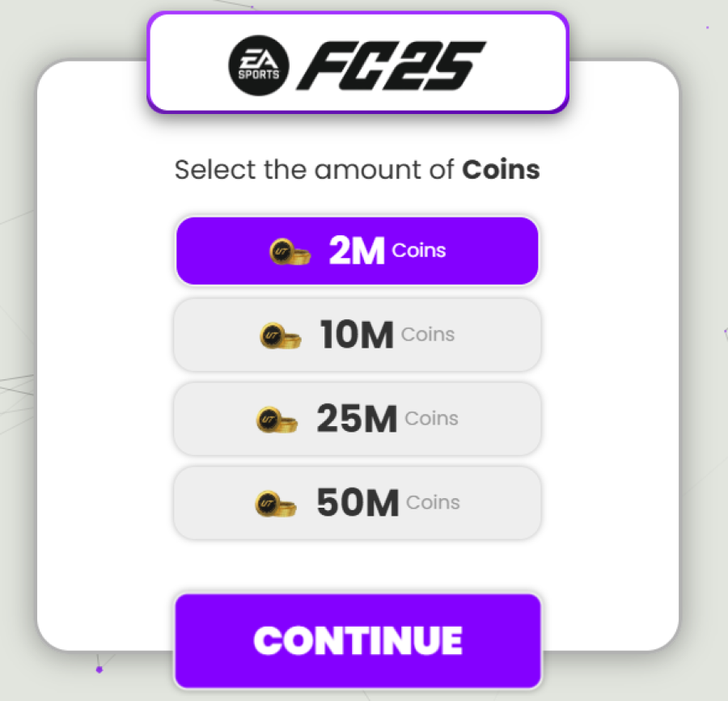Click the FC25 logo text

(392, 64)
